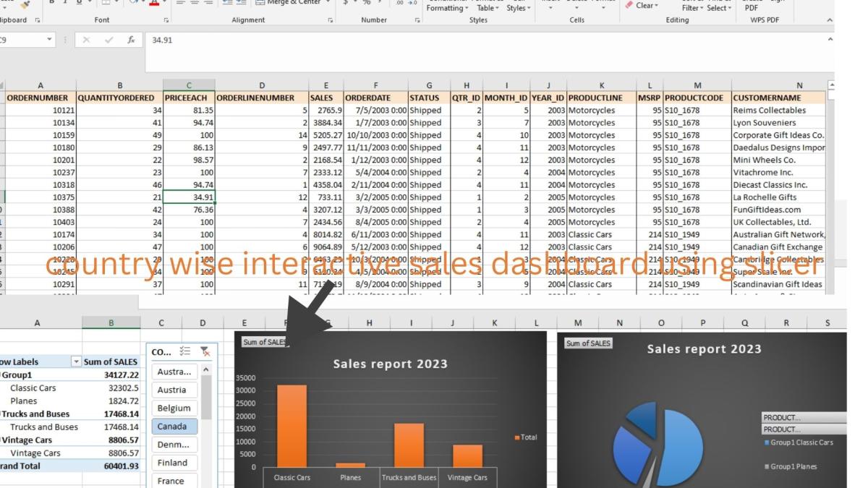Click the formula bar Enter checkmark

(x=109, y=40)
